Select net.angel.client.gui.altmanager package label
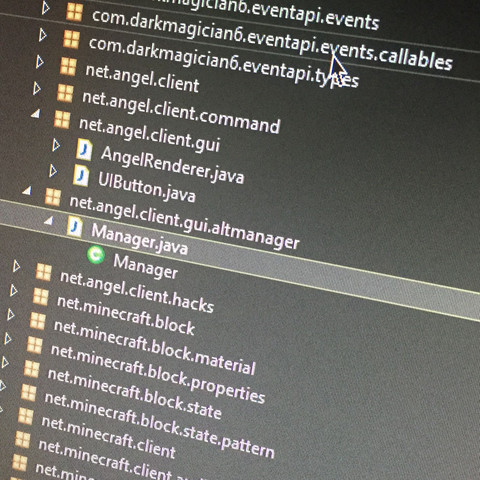This screenshot has width=480, height=480. pyautogui.click(x=184, y=222)
